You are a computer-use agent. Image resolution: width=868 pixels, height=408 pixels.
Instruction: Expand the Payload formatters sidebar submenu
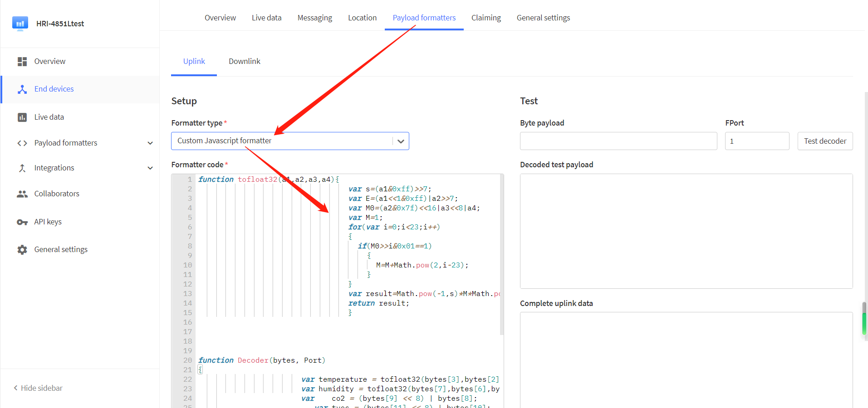pos(150,143)
